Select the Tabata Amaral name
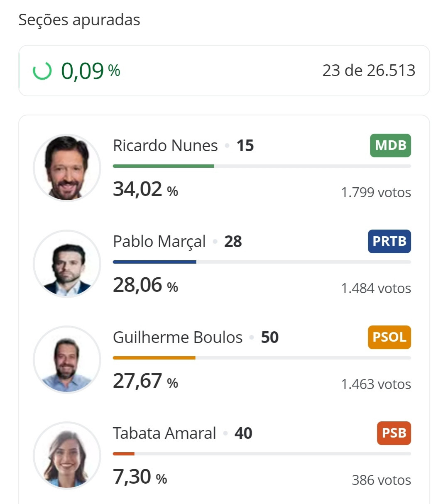Viewport: 448px width, 504px height. click(164, 433)
